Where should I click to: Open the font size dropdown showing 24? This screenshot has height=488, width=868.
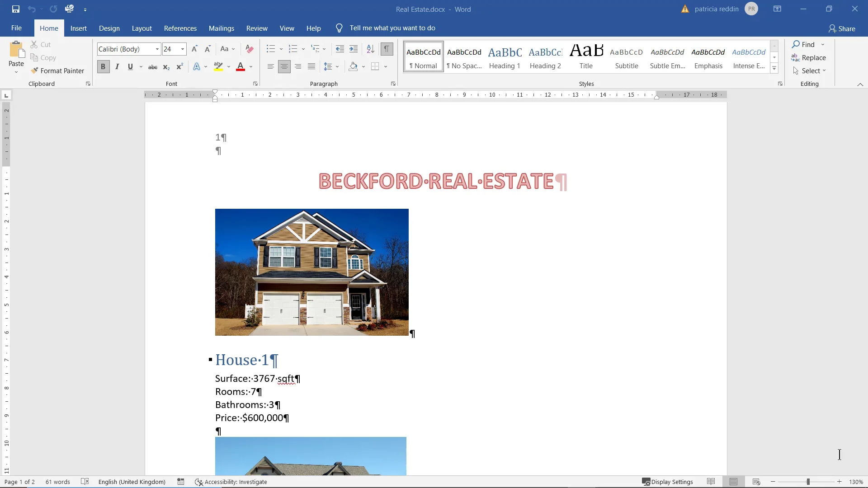183,49
